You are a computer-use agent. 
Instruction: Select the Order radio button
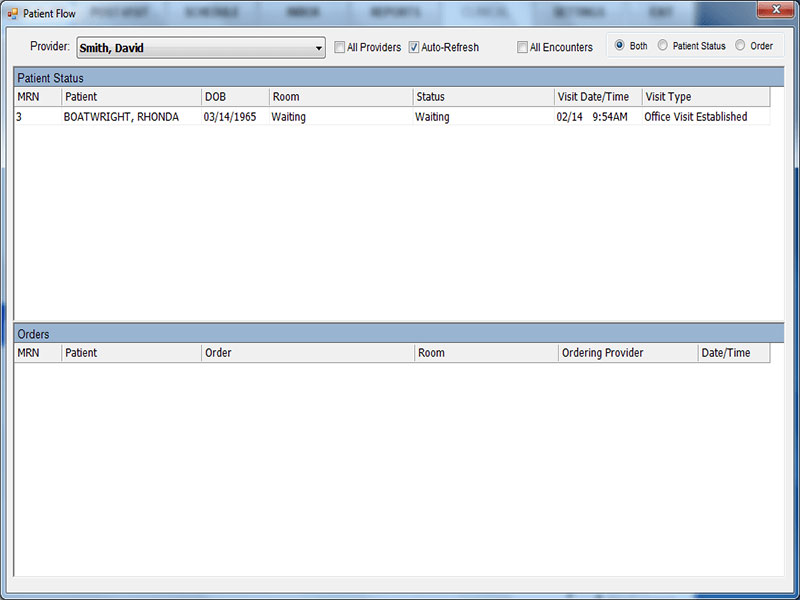[741, 45]
